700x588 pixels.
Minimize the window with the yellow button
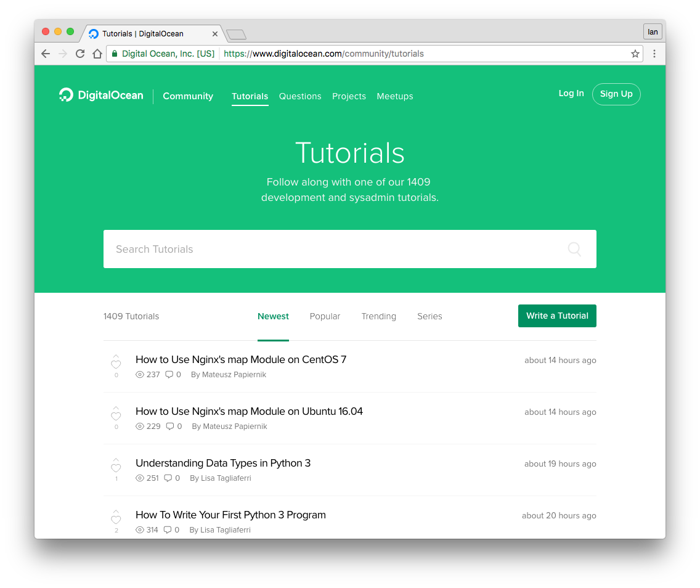click(x=58, y=31)
